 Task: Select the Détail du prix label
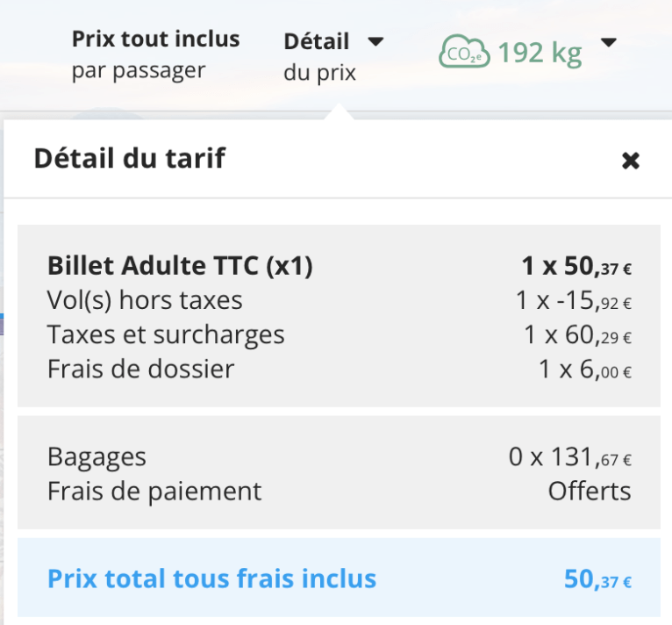tap(318, 55)
